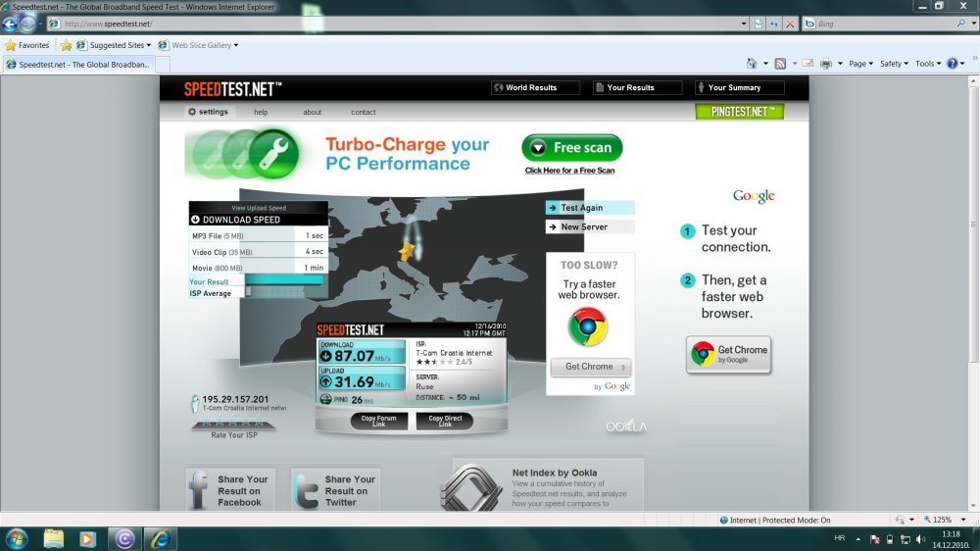
Task: Click the IE Back navigation arrow
Action: pyautogui.click(x=10, y=24)
